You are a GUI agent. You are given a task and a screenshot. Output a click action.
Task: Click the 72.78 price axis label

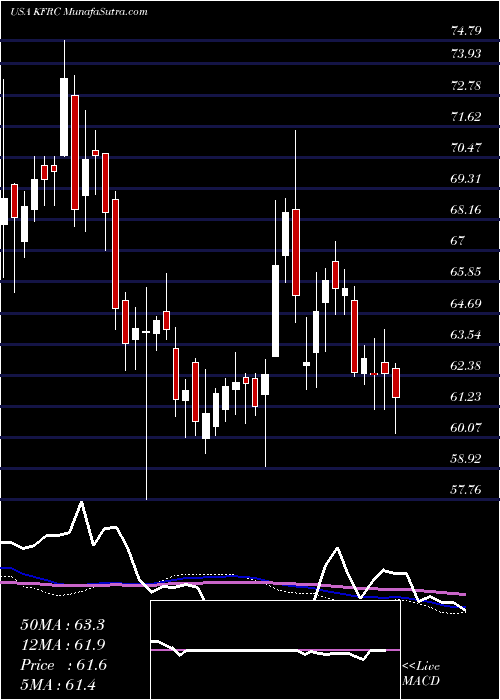tap(467, 85)
